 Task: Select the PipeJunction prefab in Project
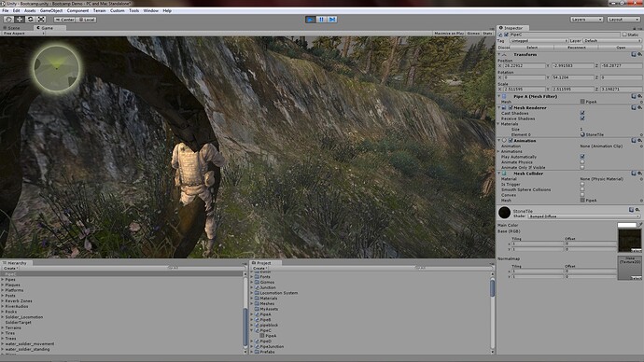click(272, 346)
